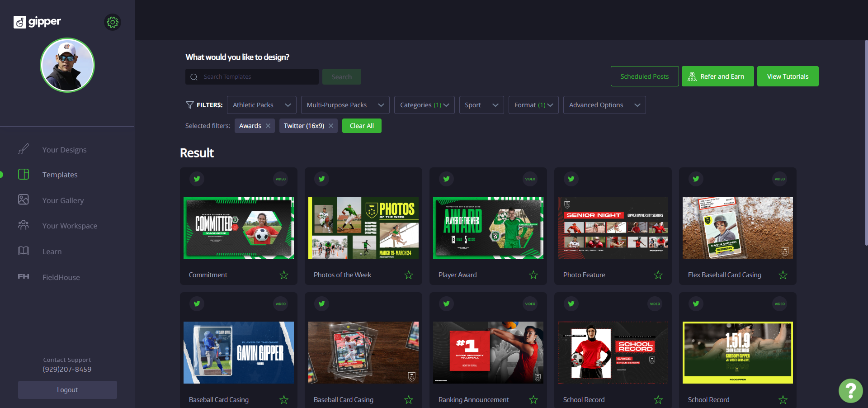
Task: Click the Your Designs brush icon
Action: 24,149
